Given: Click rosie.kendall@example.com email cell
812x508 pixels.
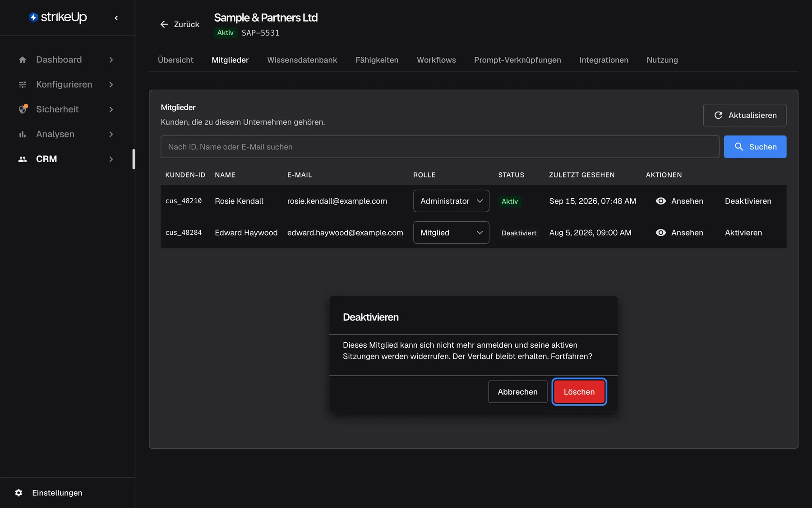Looking at the screenshot, I should point(337,201).
